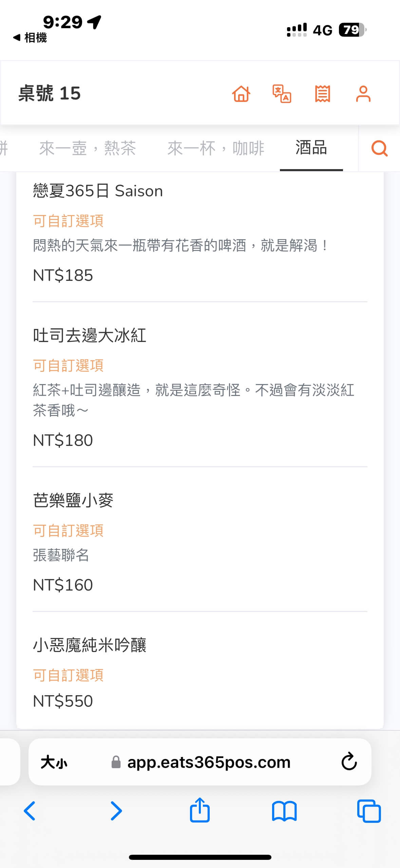The image size is (400, 868).
Task: Switch to 來一杯，咖啡 category tab
Action: (216, 148)
